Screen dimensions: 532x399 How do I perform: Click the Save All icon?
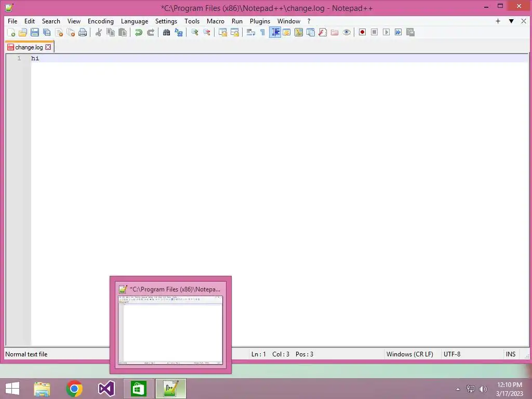tap(47, 32)
